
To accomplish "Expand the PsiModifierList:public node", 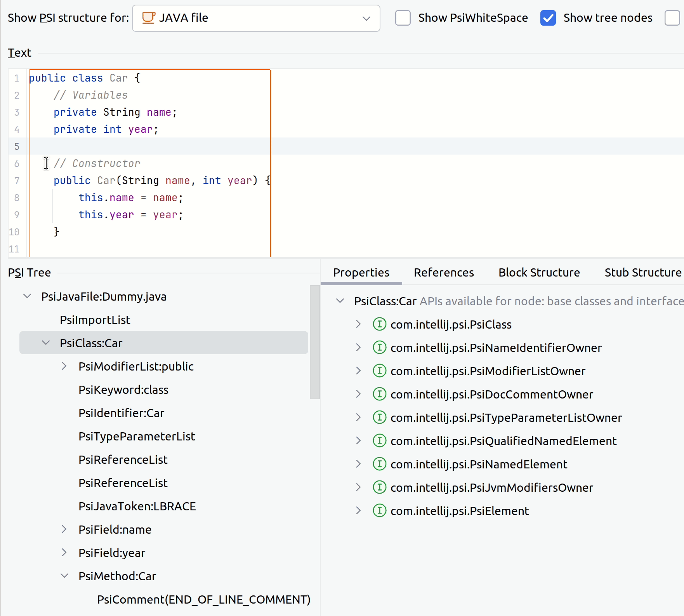I will click(x=64, y=366).
